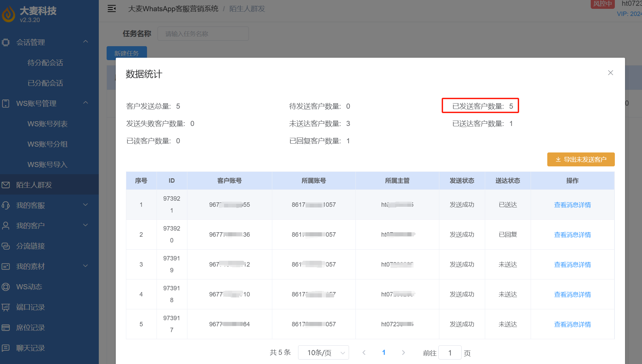Click the 风控中 status tag
Screen dimensions: 642x364
(603, 4)
